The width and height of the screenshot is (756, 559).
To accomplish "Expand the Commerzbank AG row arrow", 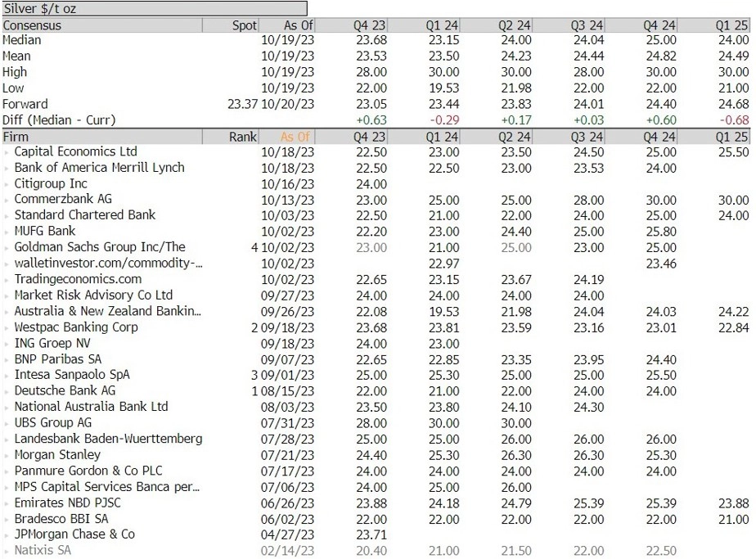I will coord(7,200).
